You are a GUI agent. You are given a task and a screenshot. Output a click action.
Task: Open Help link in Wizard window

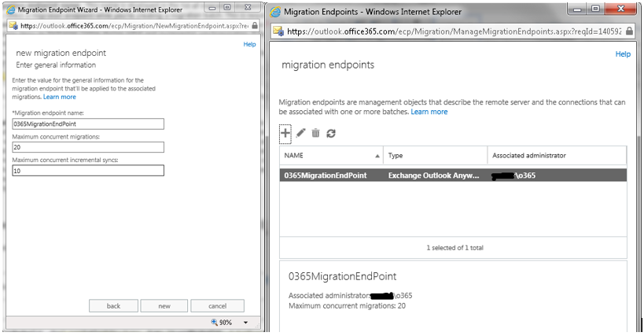pyautogui.click(x=249, y=44)
